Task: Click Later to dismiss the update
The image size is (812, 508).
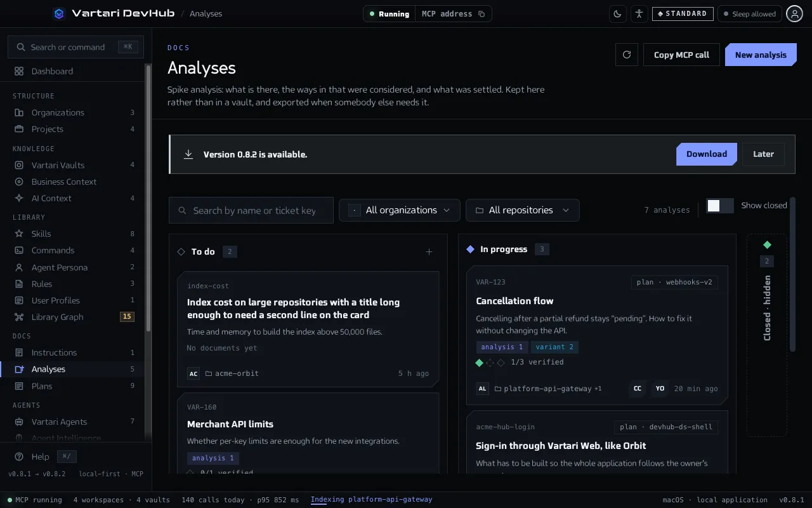Action: click(763, 154)
